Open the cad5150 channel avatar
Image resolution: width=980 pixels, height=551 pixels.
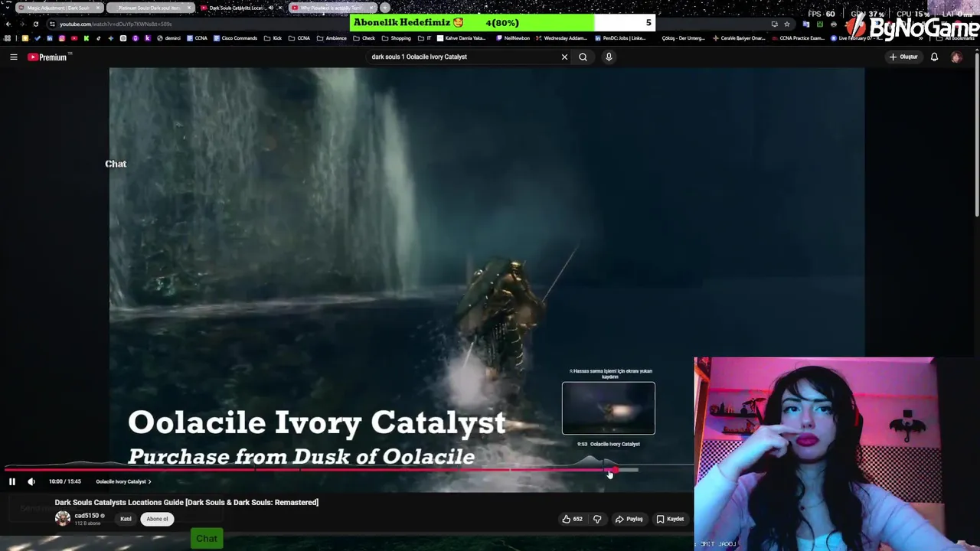point(62,518)
